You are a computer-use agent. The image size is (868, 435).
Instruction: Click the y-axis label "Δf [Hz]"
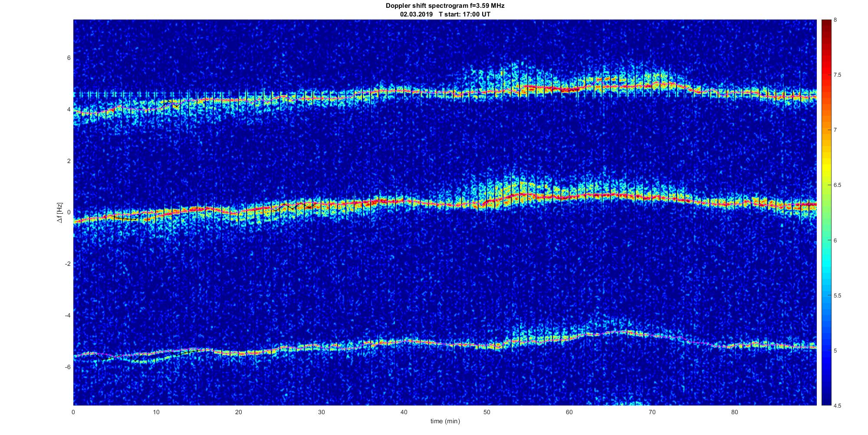[x=60, y=213]
